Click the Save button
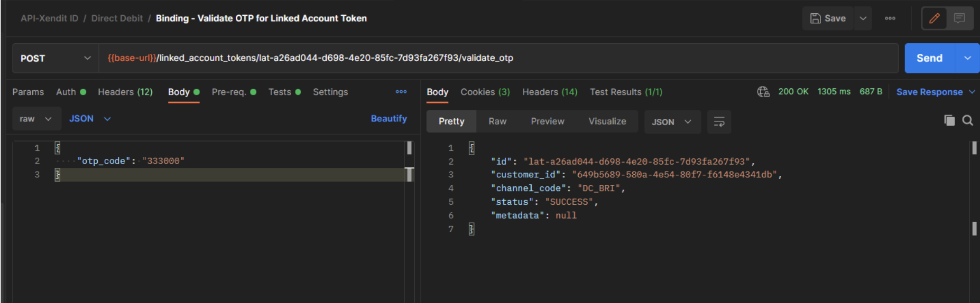 pos(828,18)
